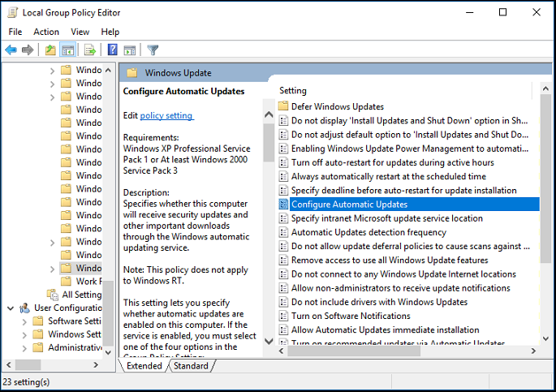Toggle the Show/Hide Console Tree icon
Image resolution: width=556 pixels, height=392 pixels.
[68, 50]
